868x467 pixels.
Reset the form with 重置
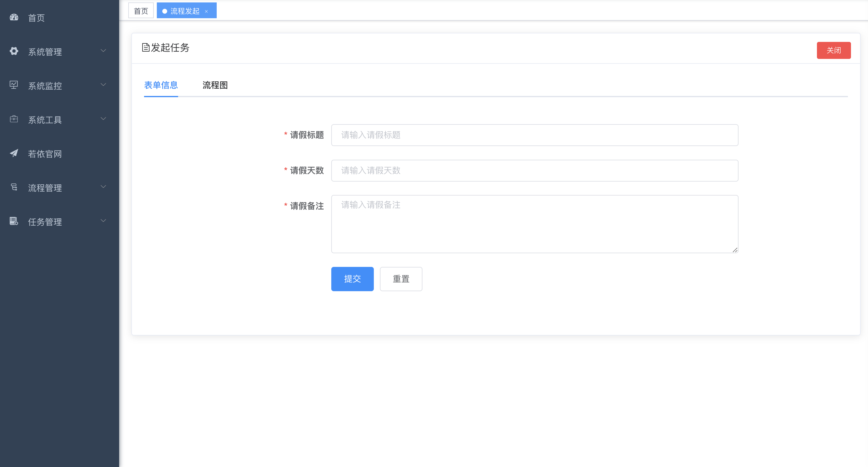click(401, 279)
